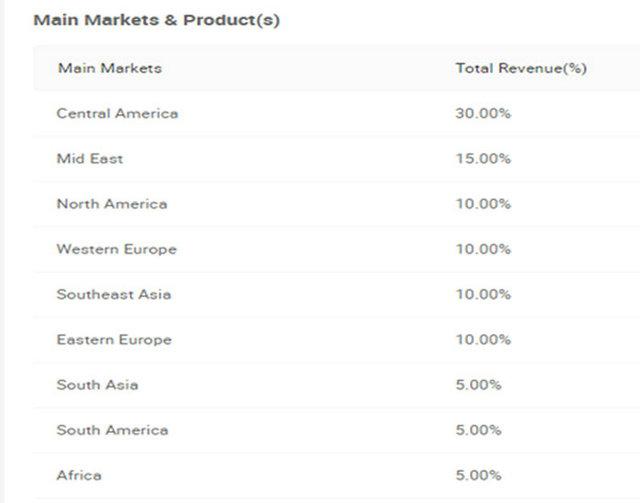Click the 15.00% revenue value
640x503 pixels.
(483, 158)
